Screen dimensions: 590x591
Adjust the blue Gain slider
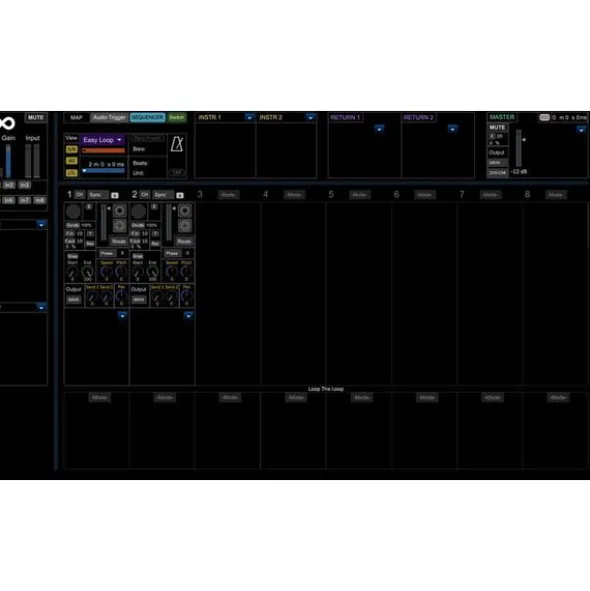[x=8, y=161]
